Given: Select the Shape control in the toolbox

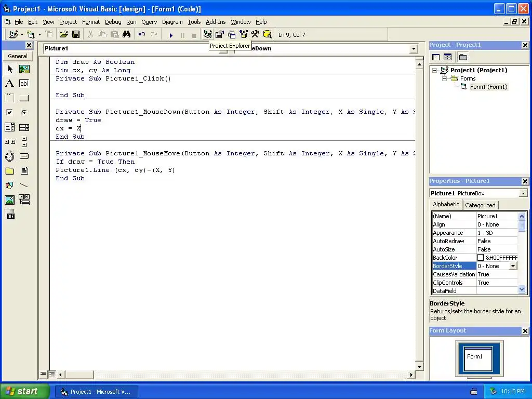Looking at the screenshot, I should (10, 185).
